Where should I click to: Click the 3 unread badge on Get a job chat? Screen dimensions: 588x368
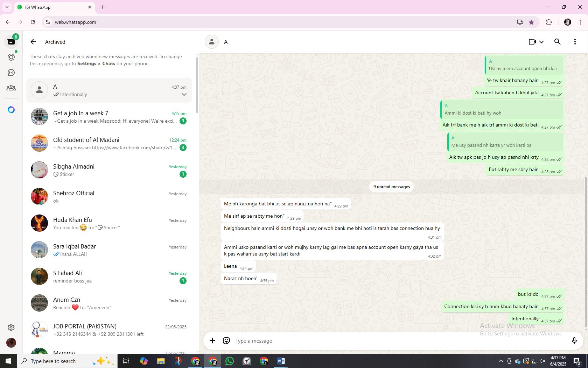(x=183, y=121)
